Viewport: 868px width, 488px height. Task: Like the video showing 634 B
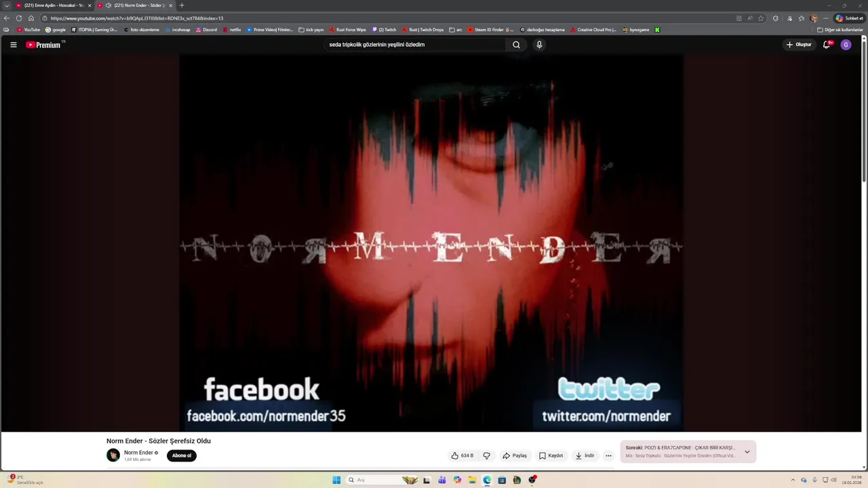click(462, 455)
